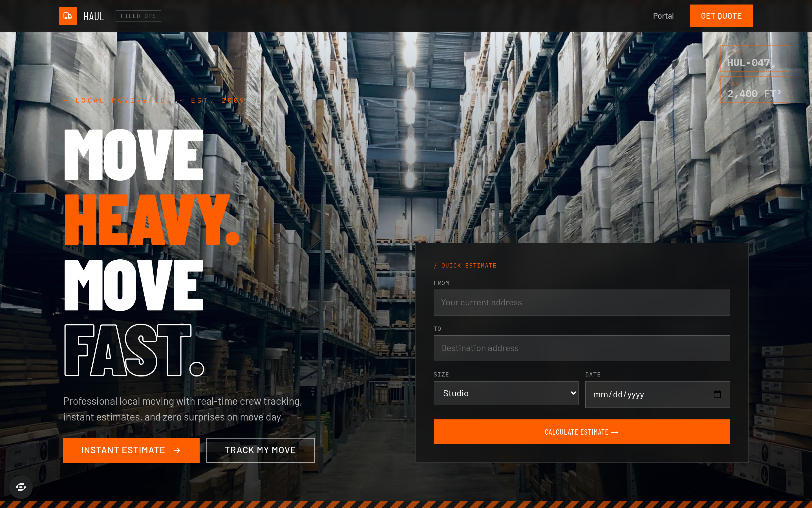Open the Size dropdown showing Studio

pos(506,393)
